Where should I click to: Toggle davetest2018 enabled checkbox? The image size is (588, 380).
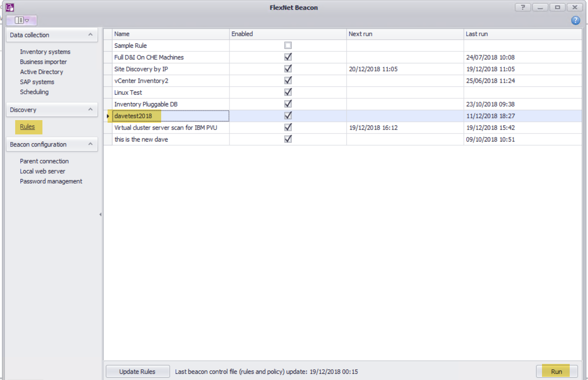click(288, 116)
